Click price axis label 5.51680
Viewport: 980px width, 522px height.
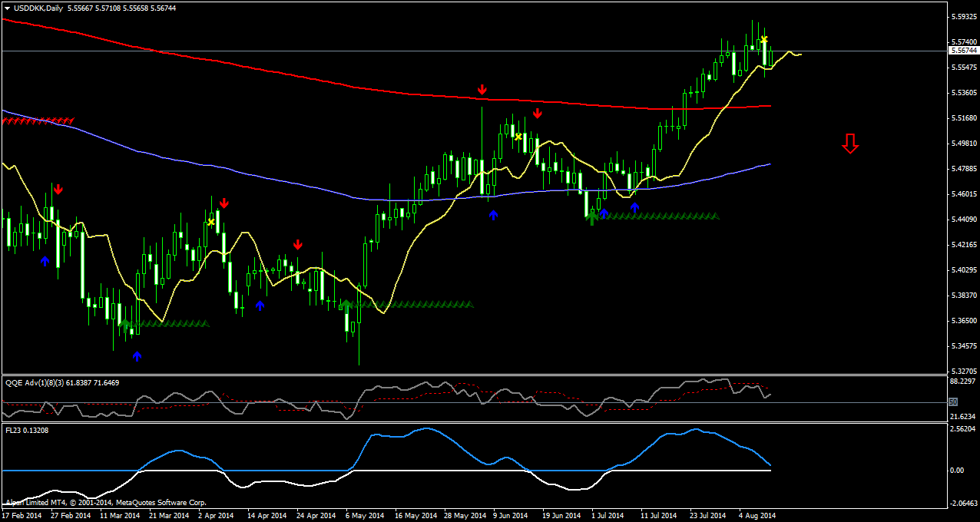pyautogui.click(x=964, y=117)
